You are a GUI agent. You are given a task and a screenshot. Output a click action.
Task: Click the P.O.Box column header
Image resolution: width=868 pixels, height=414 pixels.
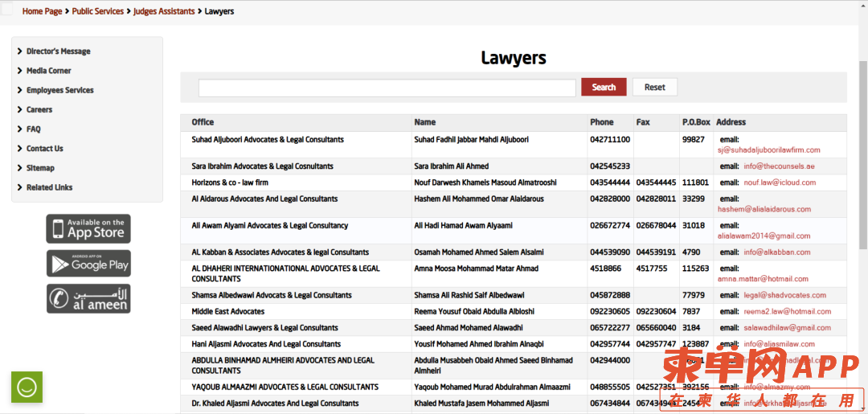click(696, 122)
